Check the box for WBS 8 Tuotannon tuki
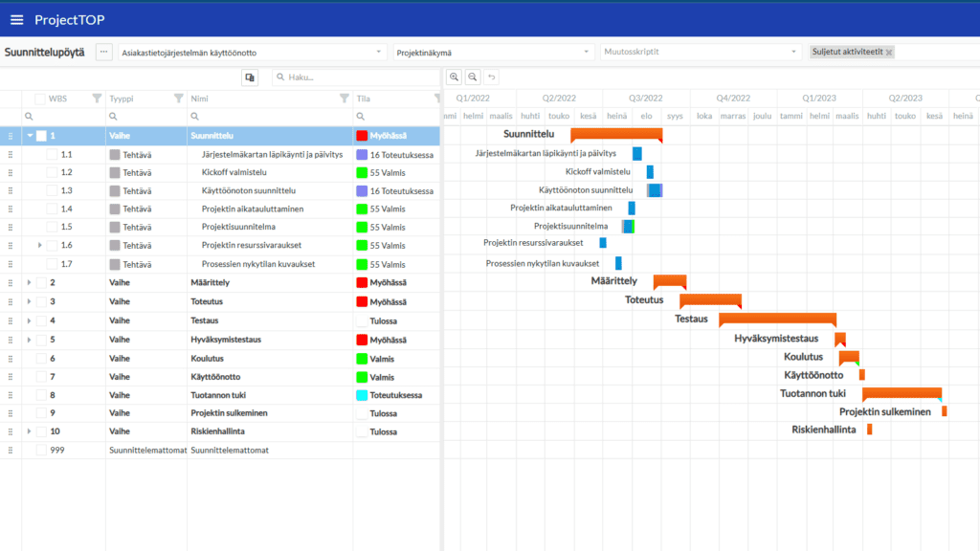 [x=41, y=395]
